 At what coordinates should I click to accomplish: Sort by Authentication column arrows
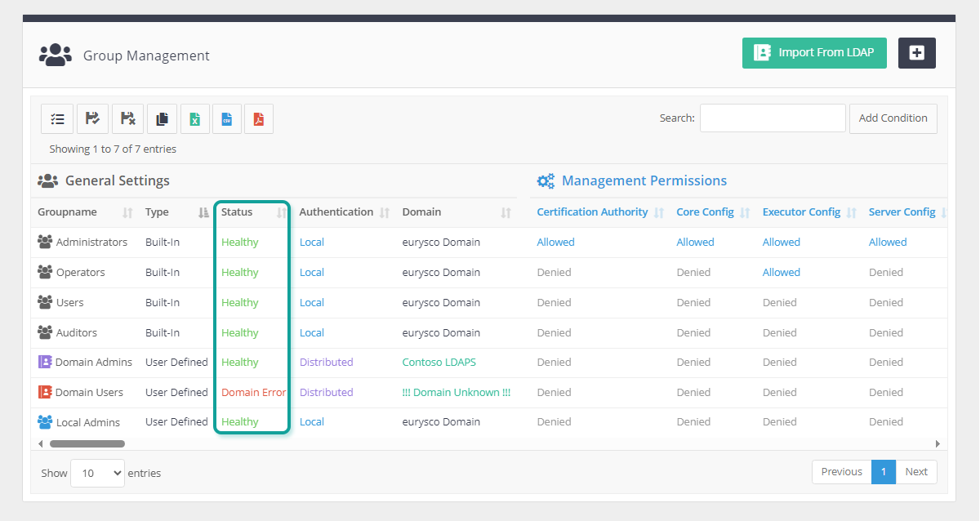pyautogui.click(x=385, y=212)
